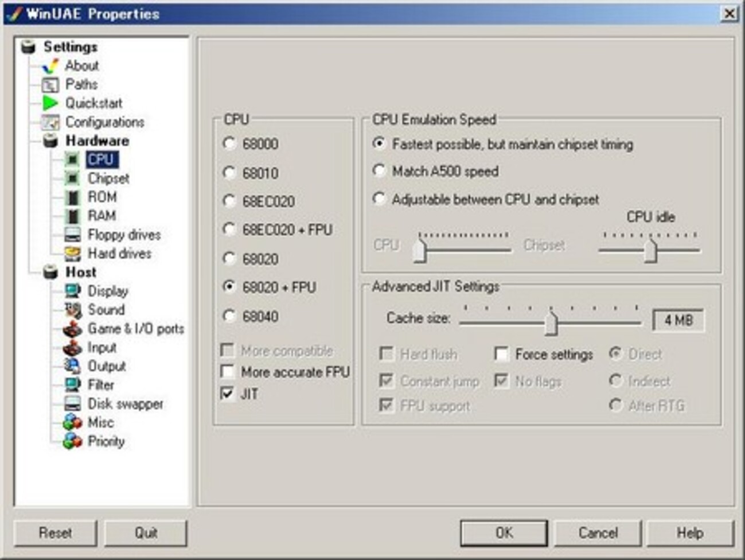Open the ROM settings page
745x560 pixels.
102,197
